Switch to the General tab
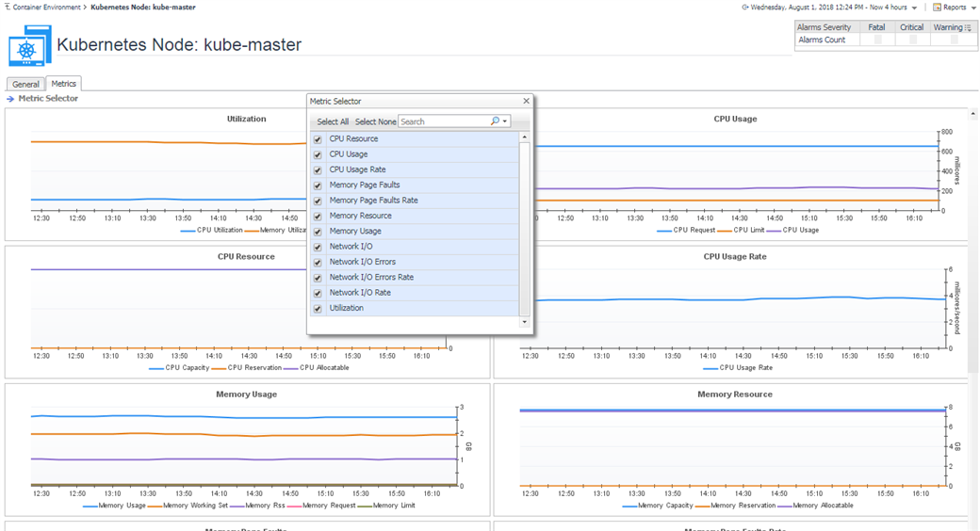Screen dimensions: 980x531 25,85
